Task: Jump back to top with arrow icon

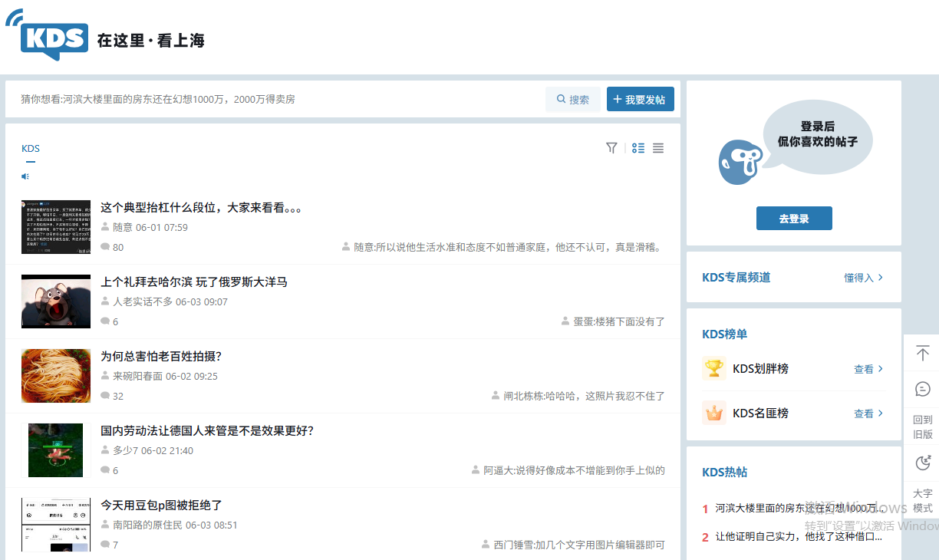Action: tap(923, 354)
